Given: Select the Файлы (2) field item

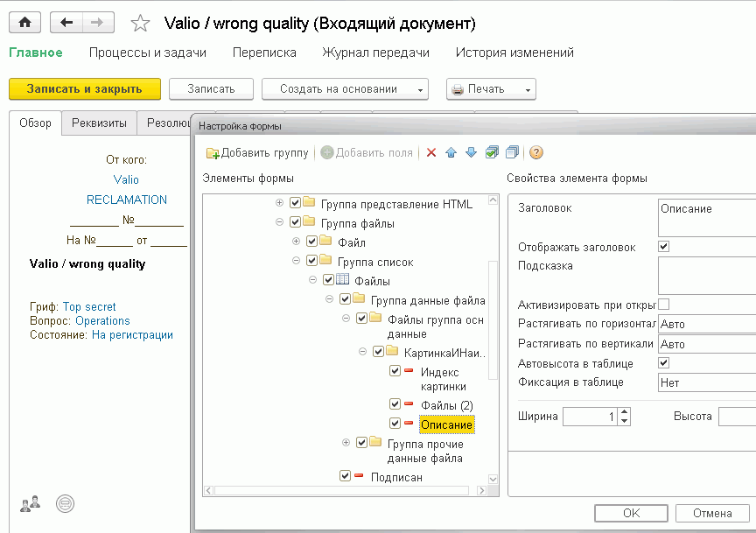Looking at the screenshot, I should pos(447,406).
